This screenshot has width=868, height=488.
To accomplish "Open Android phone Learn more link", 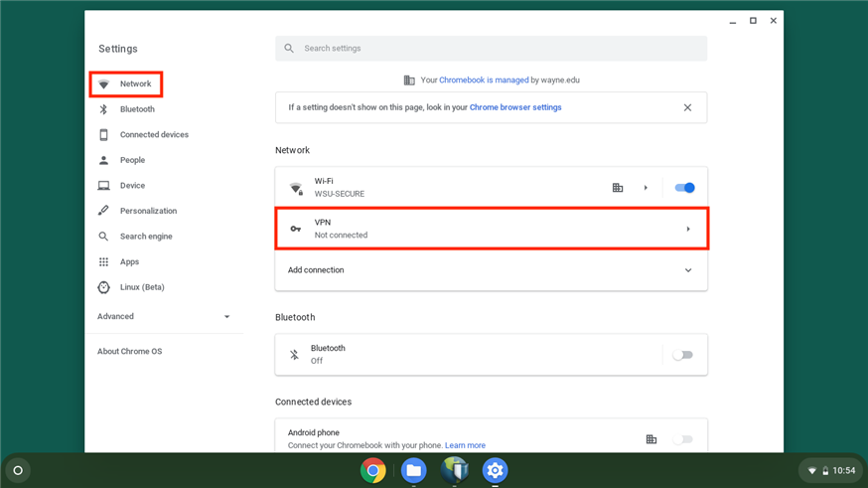I will (465, 445).
